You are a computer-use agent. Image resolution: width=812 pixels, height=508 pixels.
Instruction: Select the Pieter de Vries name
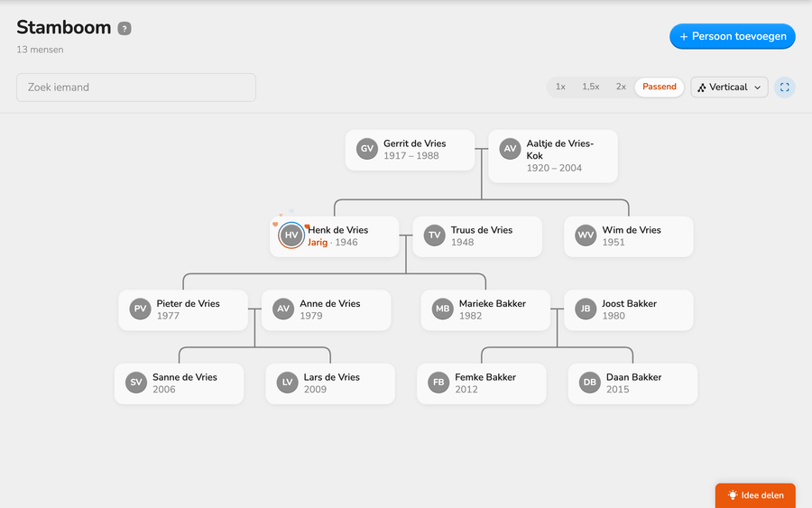(188, 303)
